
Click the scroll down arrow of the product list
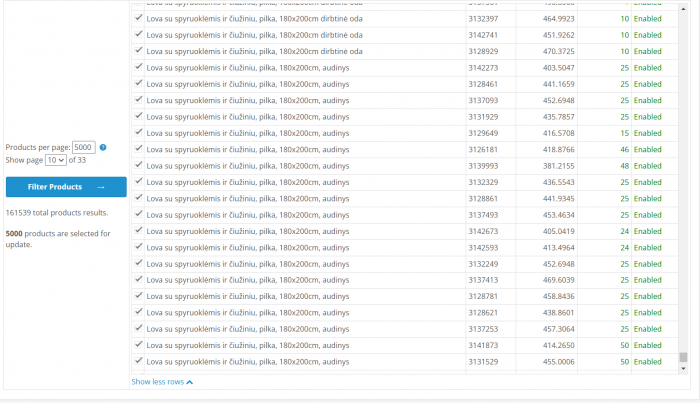click(x=683, y=369)
